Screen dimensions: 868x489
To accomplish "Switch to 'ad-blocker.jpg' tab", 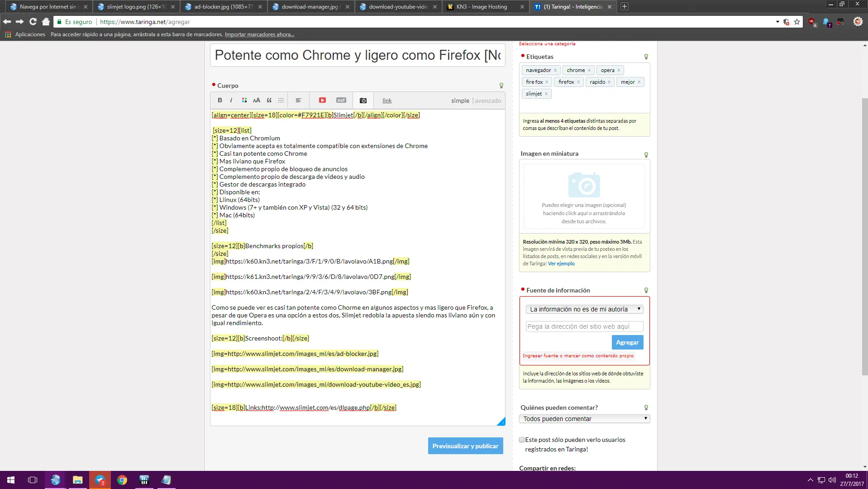I will point(224,7).
